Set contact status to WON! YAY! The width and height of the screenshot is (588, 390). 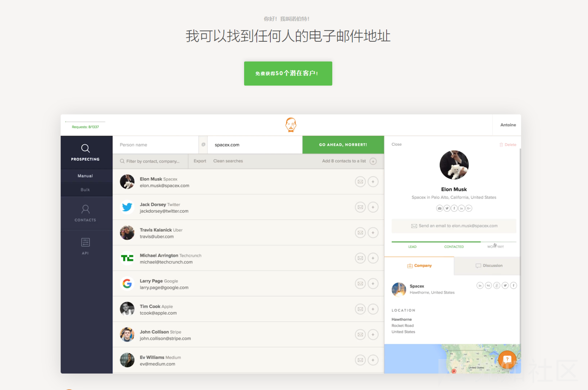495,247
